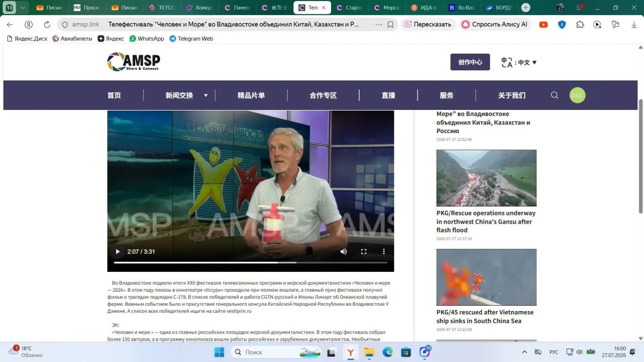The height and width of the screenshot is (362, 644).
Task: Open the 新闻交换 menu item
Action: (179, 95)
